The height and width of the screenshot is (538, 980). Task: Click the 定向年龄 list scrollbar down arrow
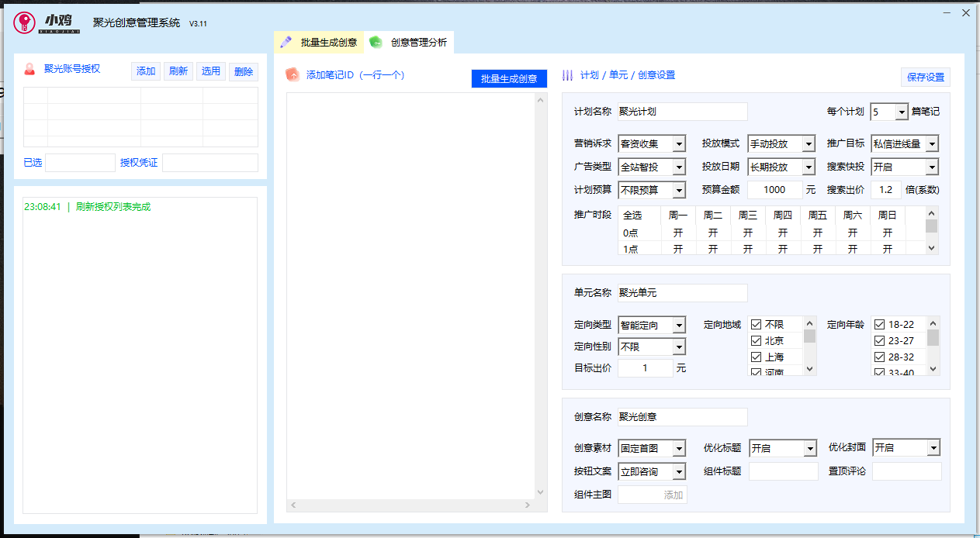tap(933, 369)
